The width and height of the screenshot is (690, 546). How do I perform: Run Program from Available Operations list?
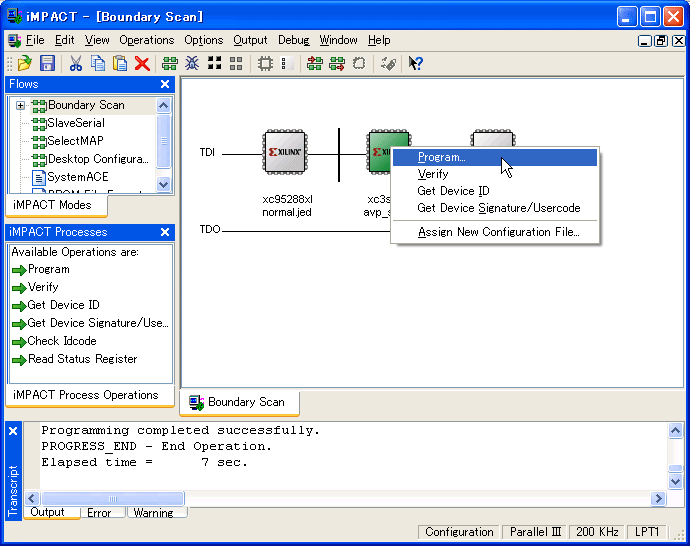pos(48,269)
